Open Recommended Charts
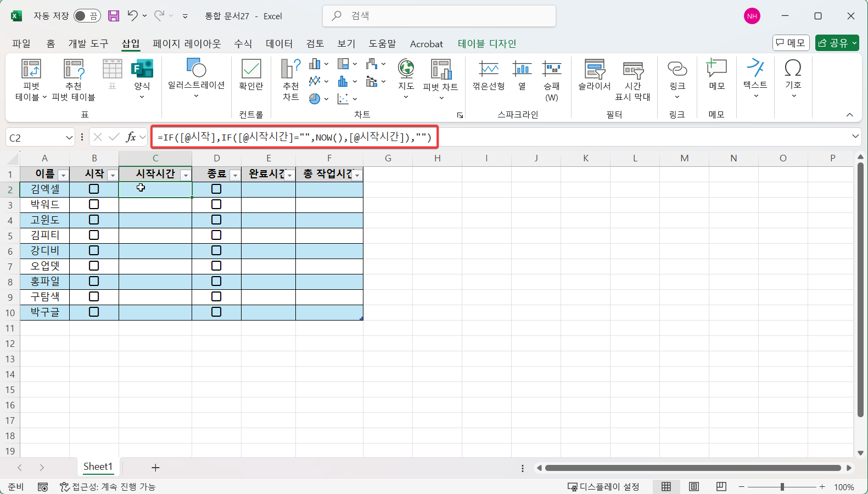 click(x=290, y=80)
